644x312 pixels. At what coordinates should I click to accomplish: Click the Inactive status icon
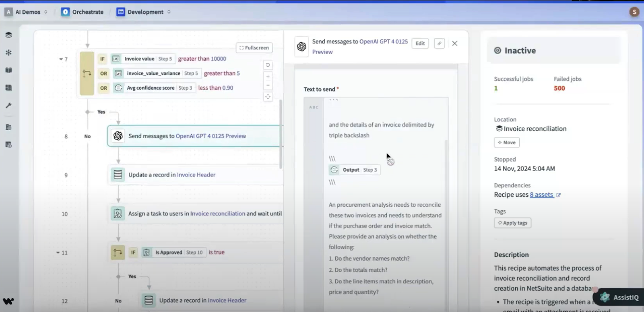tap(498, 51)
